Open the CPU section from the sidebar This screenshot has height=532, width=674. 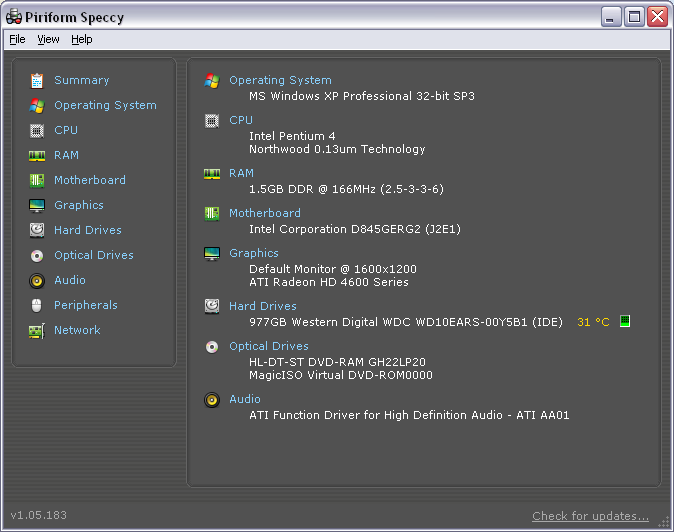pyautogui.click(x=66, y=130)
